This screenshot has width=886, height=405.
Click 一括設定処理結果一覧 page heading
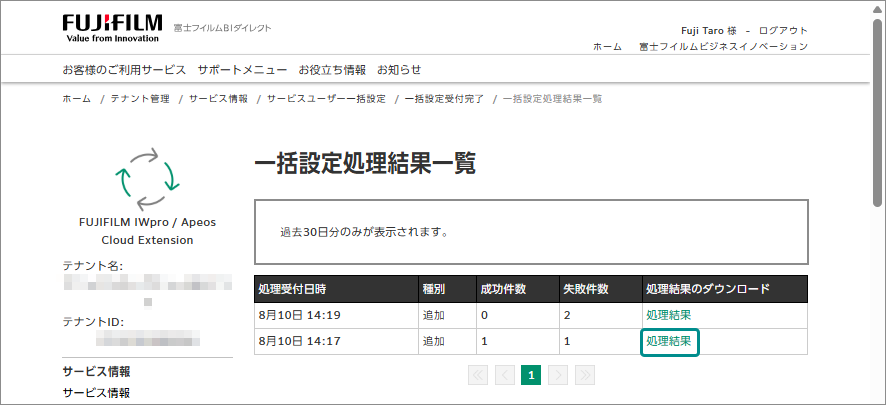(x=365, y=164)
